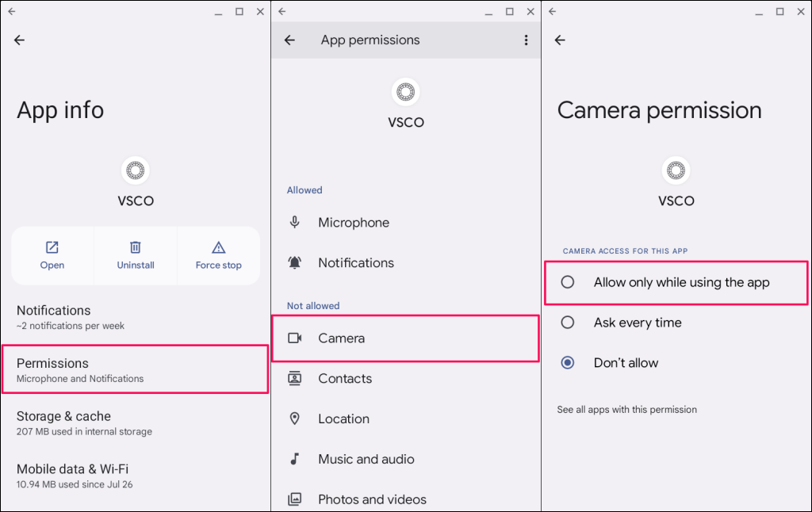Open Location permission

click(x=405, y=418)
